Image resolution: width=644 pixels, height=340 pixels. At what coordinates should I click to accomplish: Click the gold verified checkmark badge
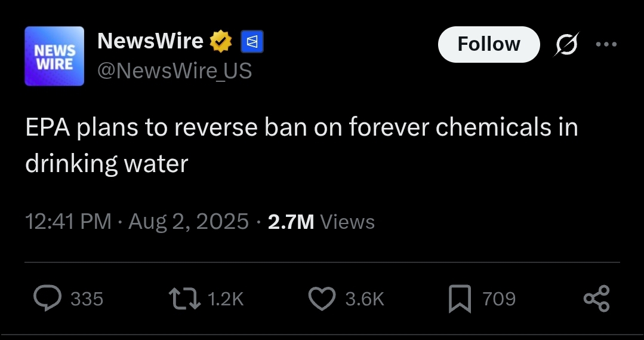[x=221, y=41]
